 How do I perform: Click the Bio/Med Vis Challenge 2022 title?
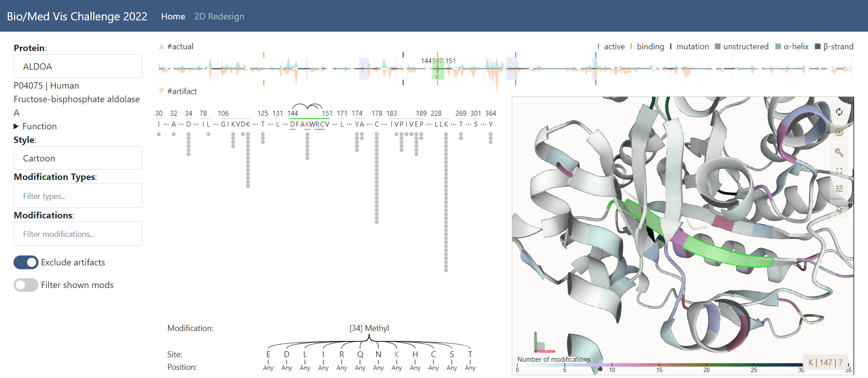coord(77,16)
